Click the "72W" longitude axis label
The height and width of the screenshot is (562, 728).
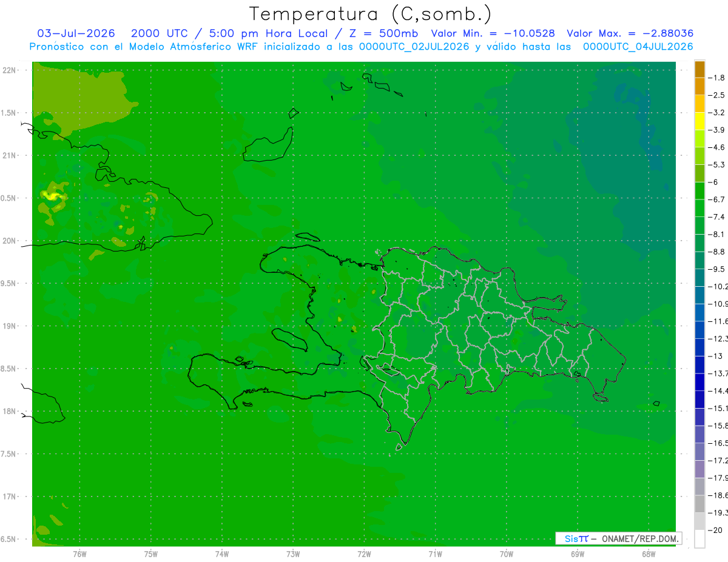(x=364, y=554)
